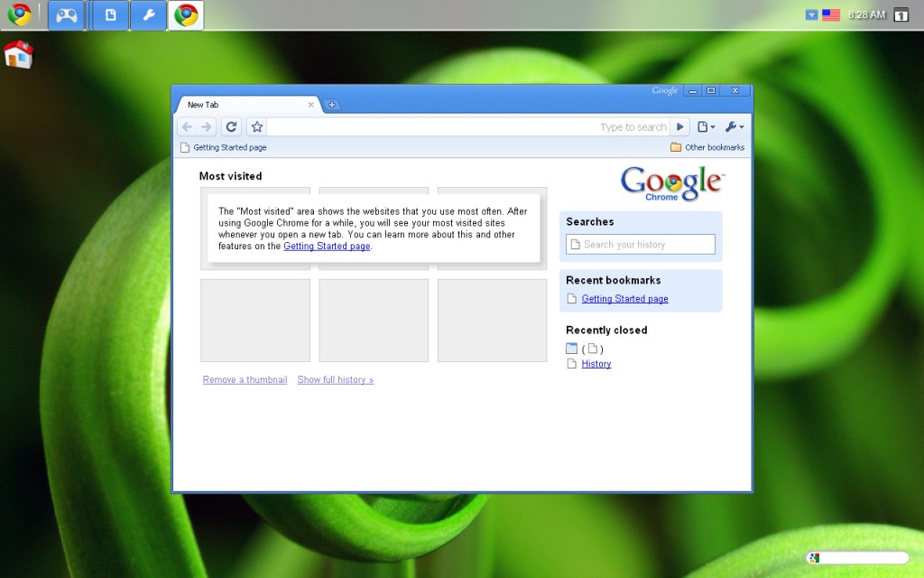Open the new document app from the taskbar
Image resolution: width=924 pixels, height=578 pixels.
pos(108,14)
